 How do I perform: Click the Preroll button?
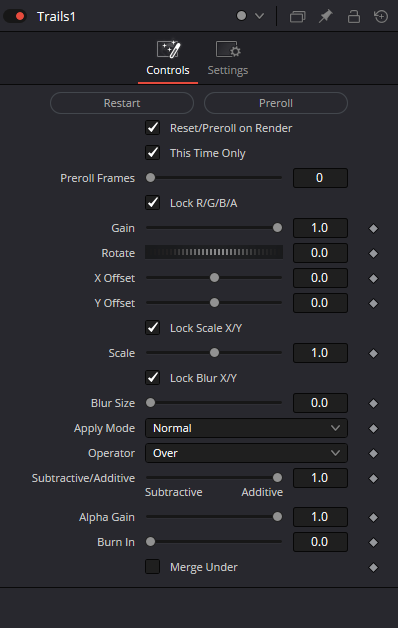coord(276,103)
